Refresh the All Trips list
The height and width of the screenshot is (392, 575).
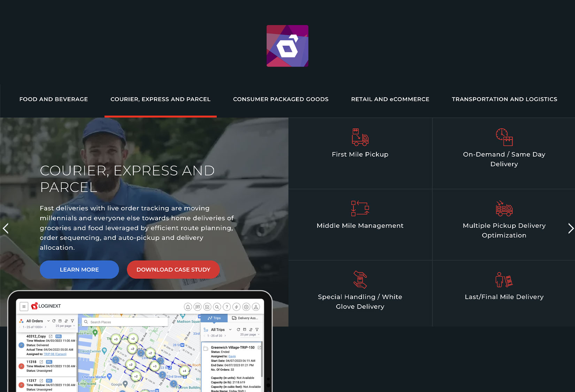238,330
